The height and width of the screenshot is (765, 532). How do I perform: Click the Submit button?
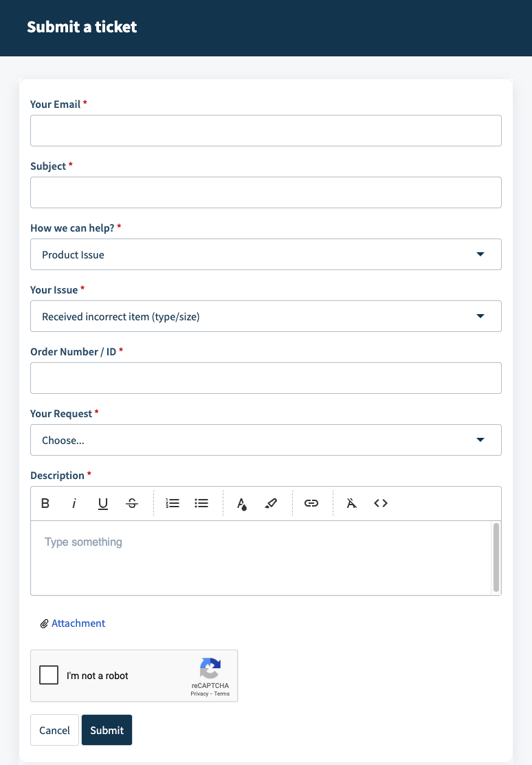107,730
